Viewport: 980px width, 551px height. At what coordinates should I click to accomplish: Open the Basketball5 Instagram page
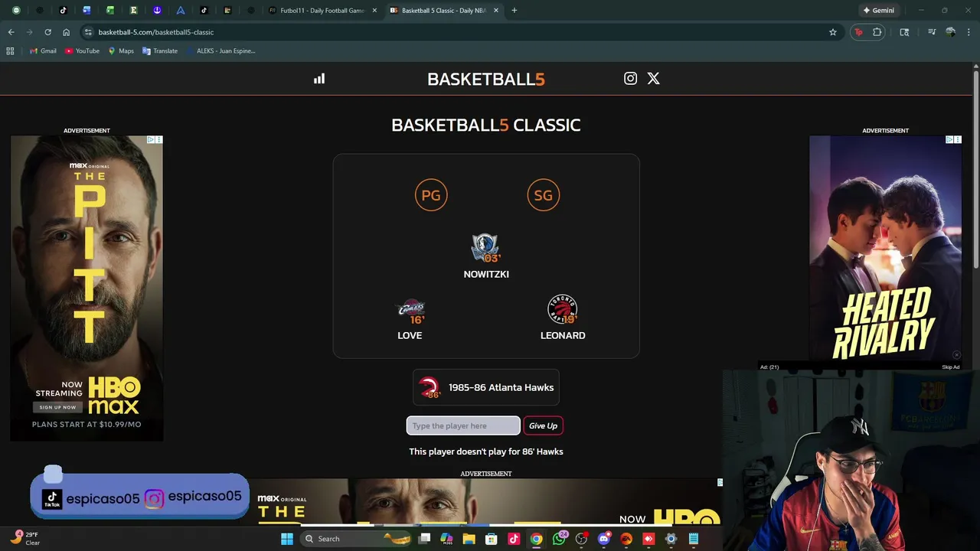pos(630,78)
